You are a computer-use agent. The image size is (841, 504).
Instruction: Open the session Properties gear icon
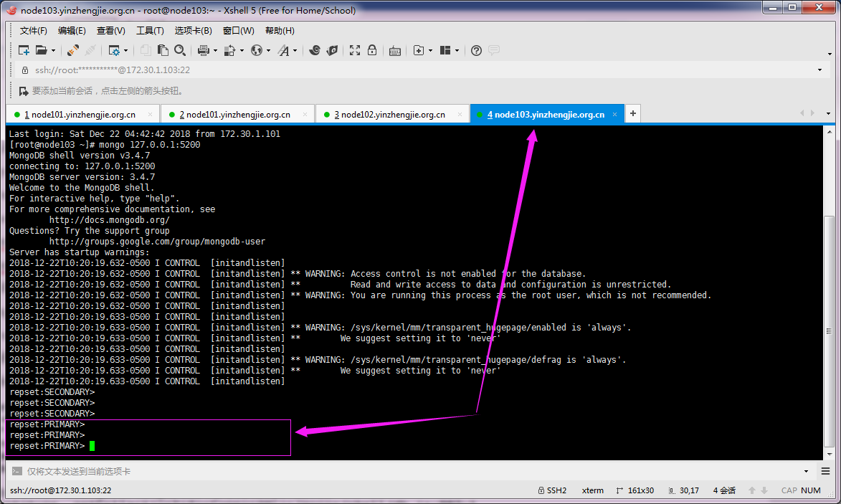(114, 50)
